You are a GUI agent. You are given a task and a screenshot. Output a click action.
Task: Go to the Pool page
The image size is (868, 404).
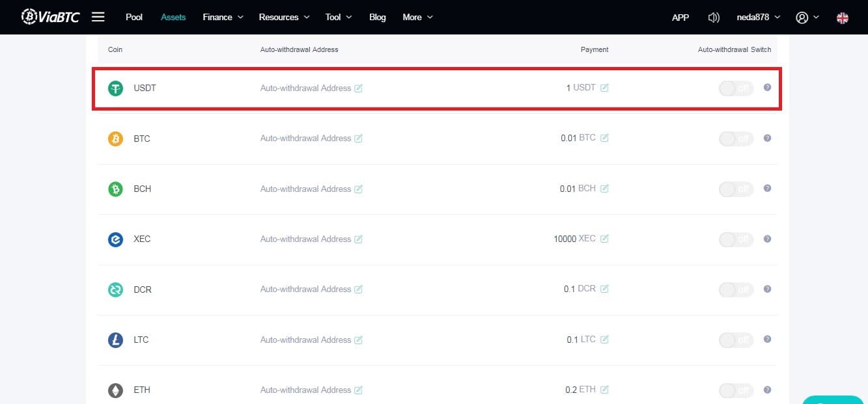click(134, 17)
